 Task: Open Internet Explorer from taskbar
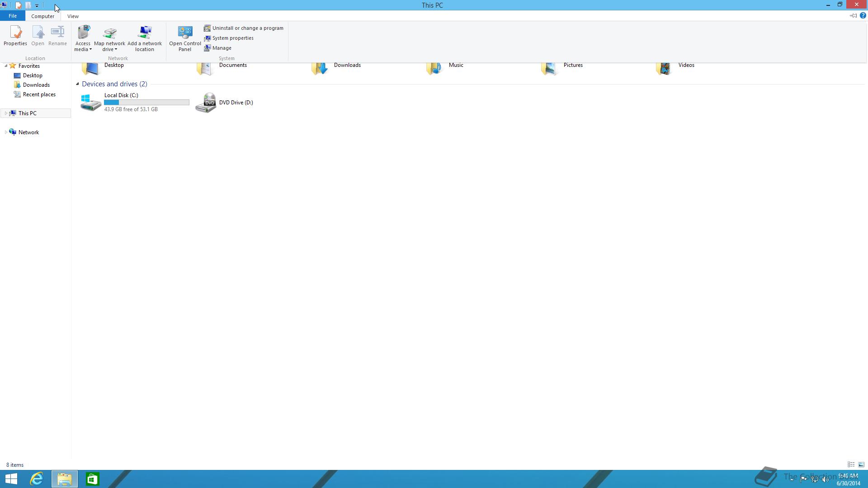[x=37, y=479]
